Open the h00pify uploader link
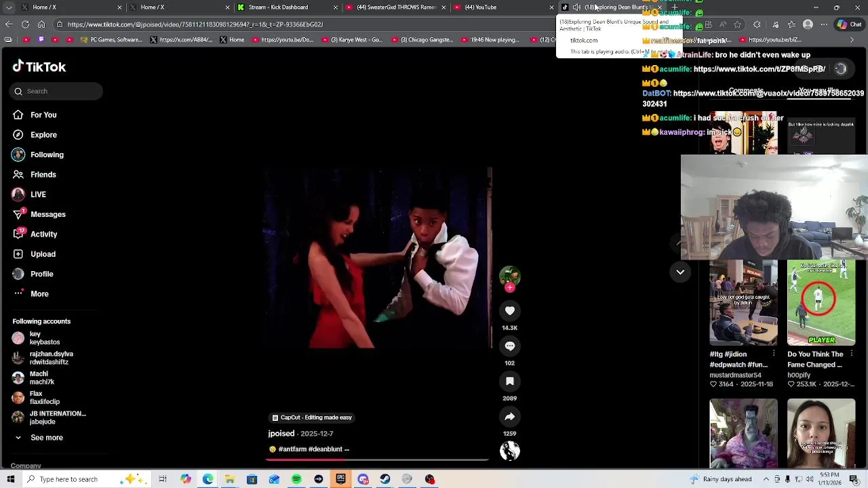 [x=799, y=375]
